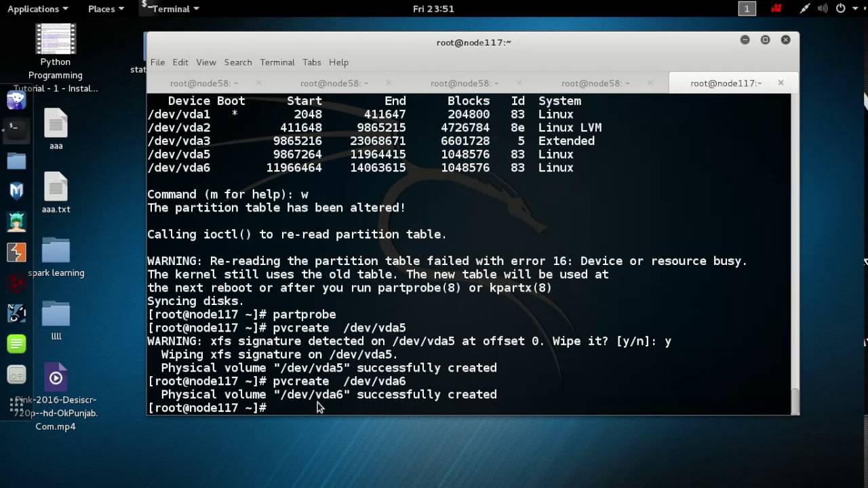This screenshot has width=868, height=488.
Task: Launch Metasploit from the dock
Action: [x=16, y=191]
